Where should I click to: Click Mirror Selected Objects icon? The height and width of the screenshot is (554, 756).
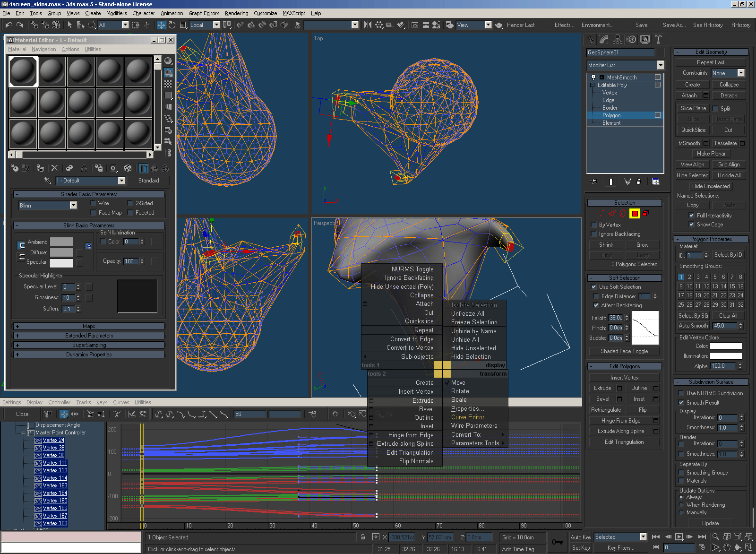[x=368, y=25]
